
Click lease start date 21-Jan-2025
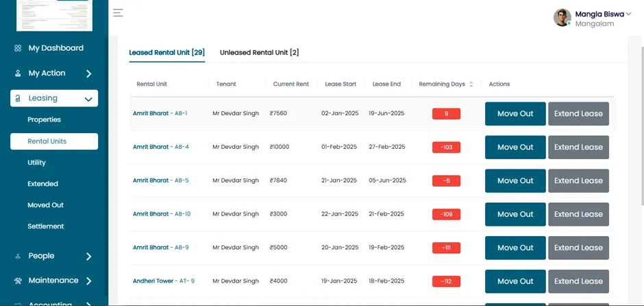339,180
